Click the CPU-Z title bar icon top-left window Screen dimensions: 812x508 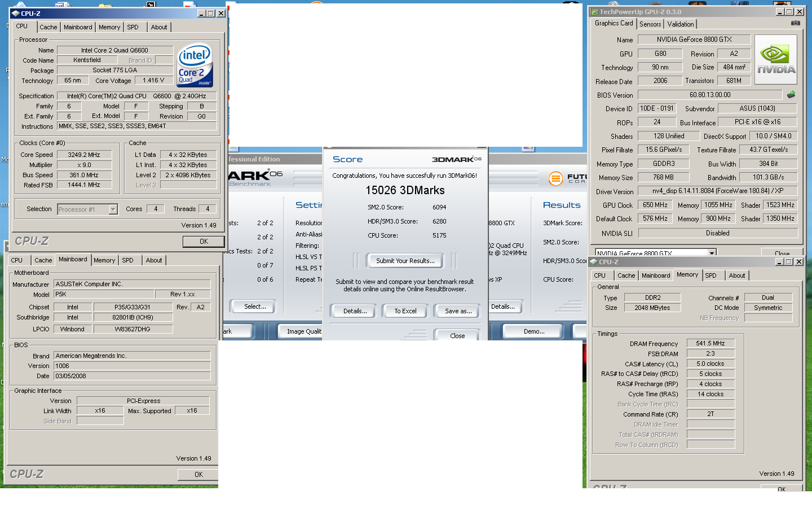[15, 13]
